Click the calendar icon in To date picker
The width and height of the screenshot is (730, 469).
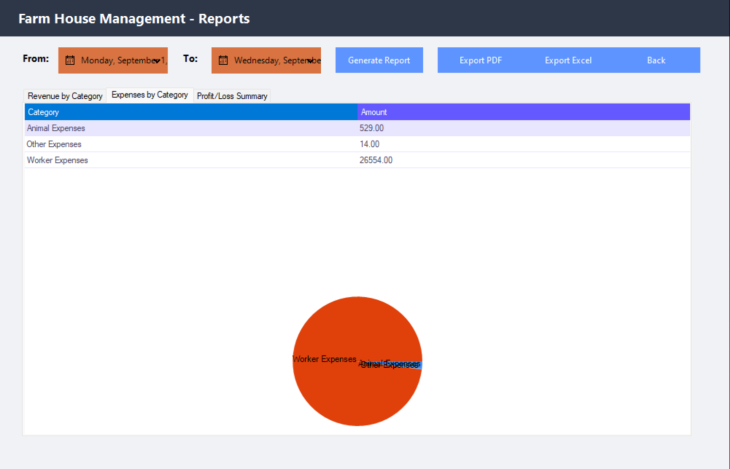(x=223, y=60)
